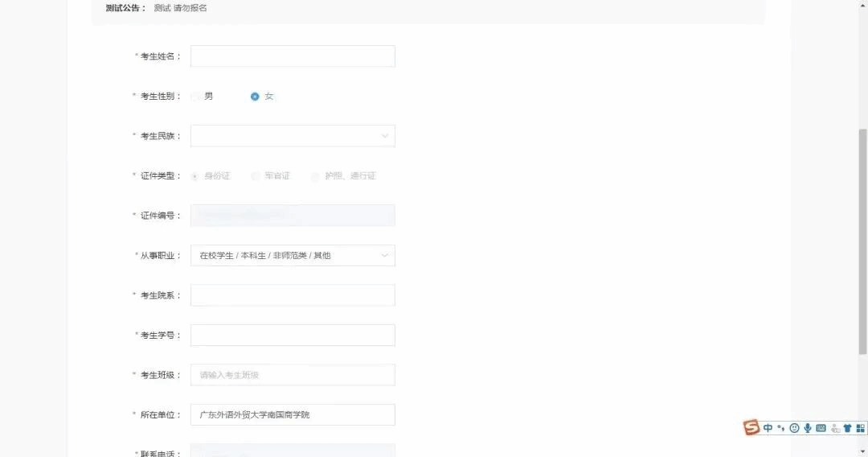This screenshot has width=868, height=457.
Task: Open the 考生民族 dropdown
Action: (293, 136)
